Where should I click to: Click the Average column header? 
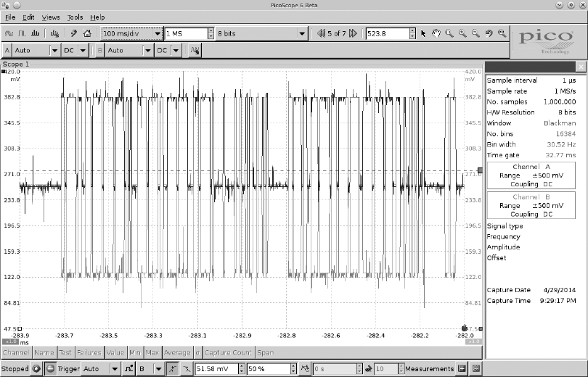177,352
